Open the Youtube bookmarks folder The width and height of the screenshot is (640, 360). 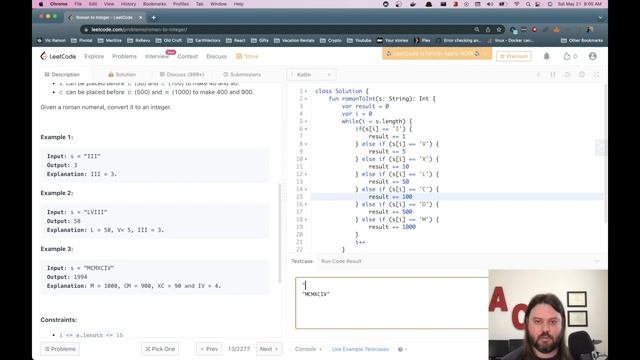(359, 40)
